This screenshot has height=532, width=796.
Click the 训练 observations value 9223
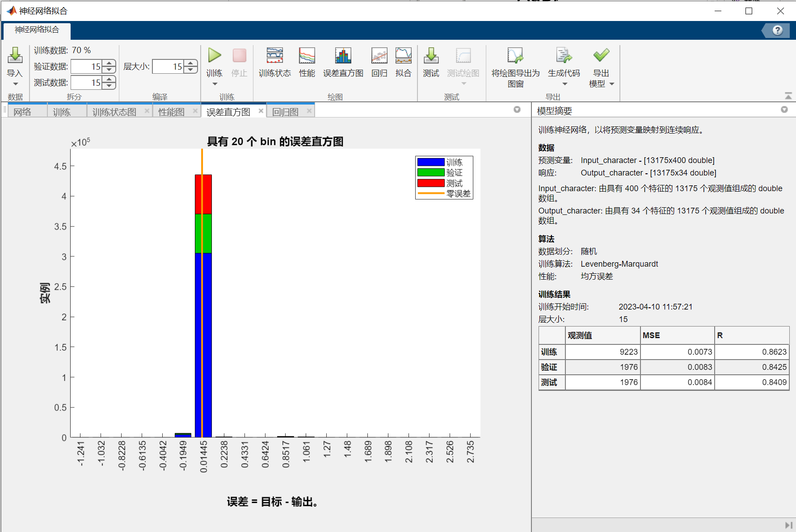[628, 352]
